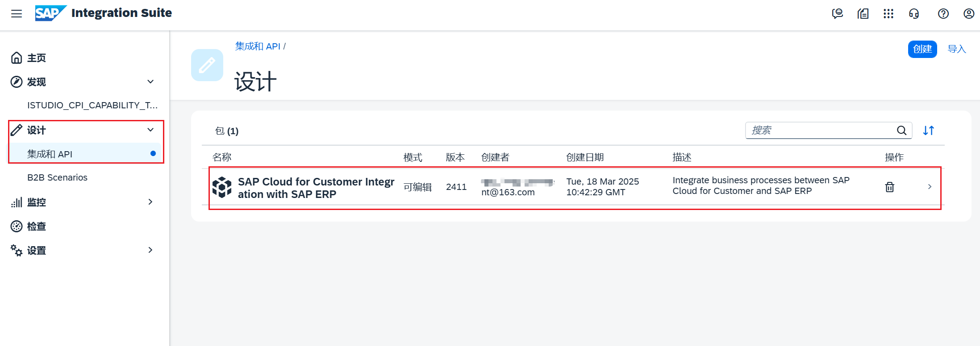Click the Integration Suite title

click(x=121, y=13)
